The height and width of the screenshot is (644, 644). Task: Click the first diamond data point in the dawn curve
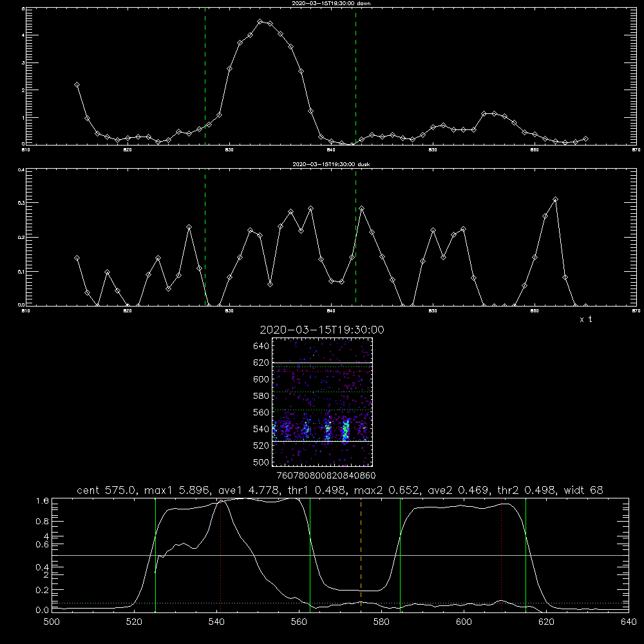tap(77, 84)
